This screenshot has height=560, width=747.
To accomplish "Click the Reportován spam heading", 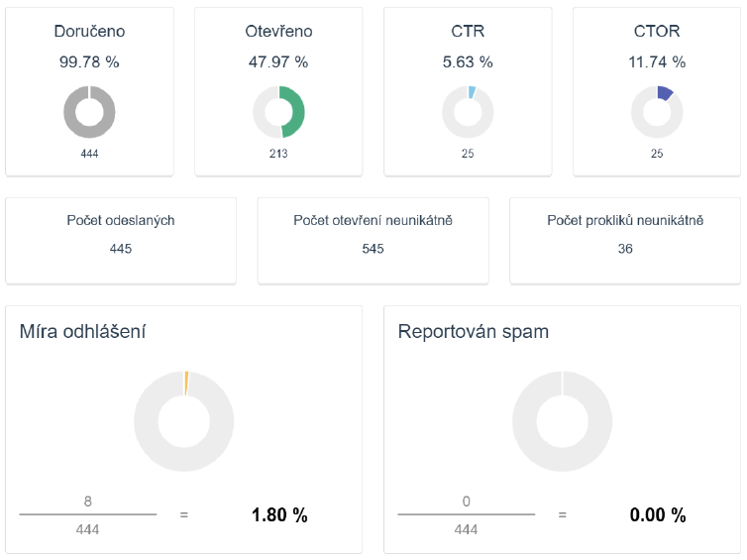I will coord(474,331).
